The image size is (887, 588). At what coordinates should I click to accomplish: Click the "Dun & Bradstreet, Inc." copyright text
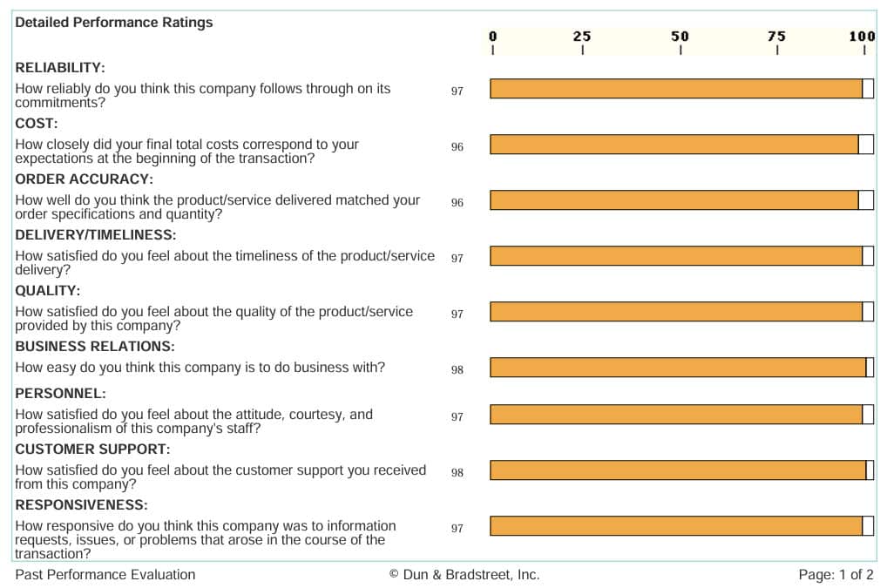(464, 575)
